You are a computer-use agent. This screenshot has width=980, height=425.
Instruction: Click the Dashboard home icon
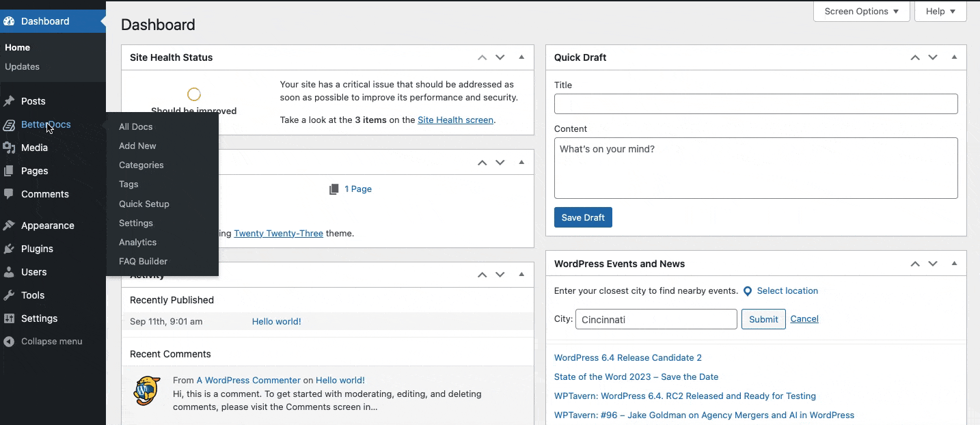pyautogui.click(x=9, y=20)
